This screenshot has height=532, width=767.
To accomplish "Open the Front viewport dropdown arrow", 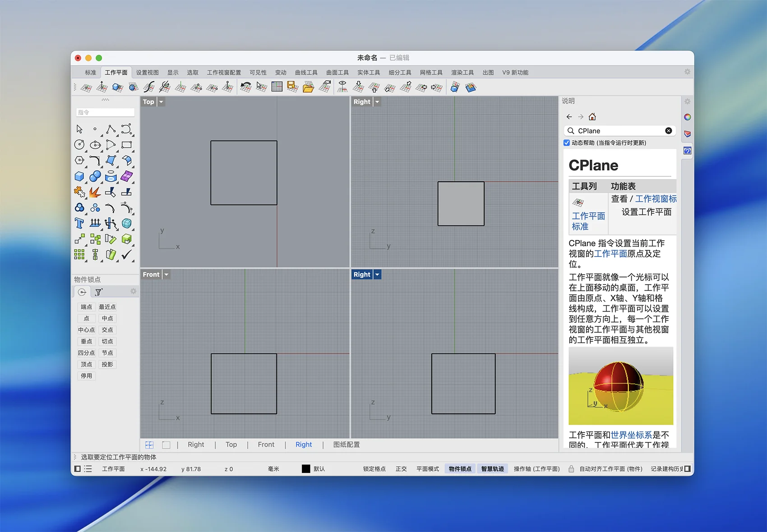I will point(166,275).
